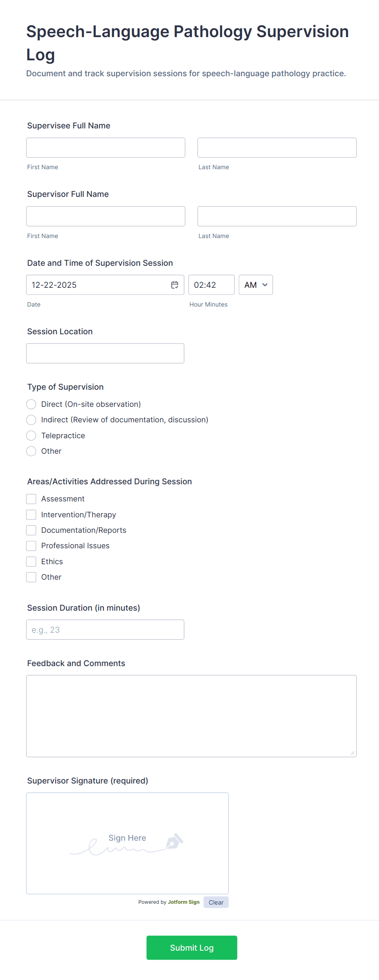This screenshot has height=980, width=379.
Task: Open the Jotform Sign link
Action: (x=183, y=902)
